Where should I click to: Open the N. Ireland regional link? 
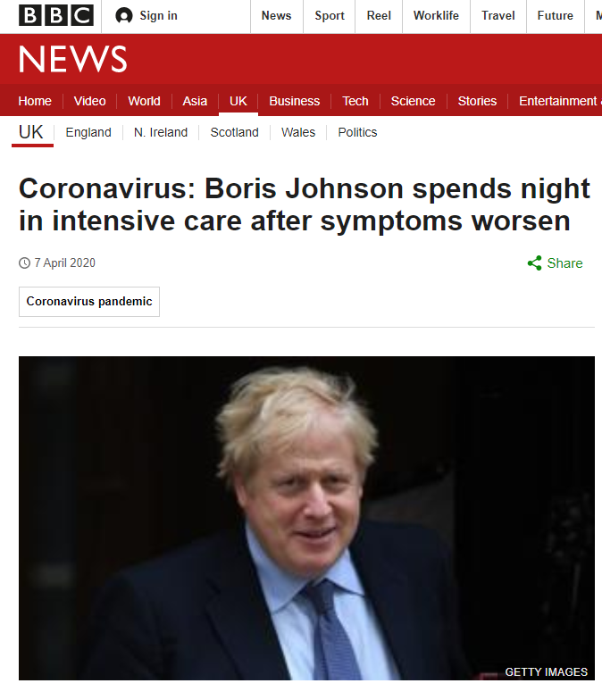(x=161, y=132)
